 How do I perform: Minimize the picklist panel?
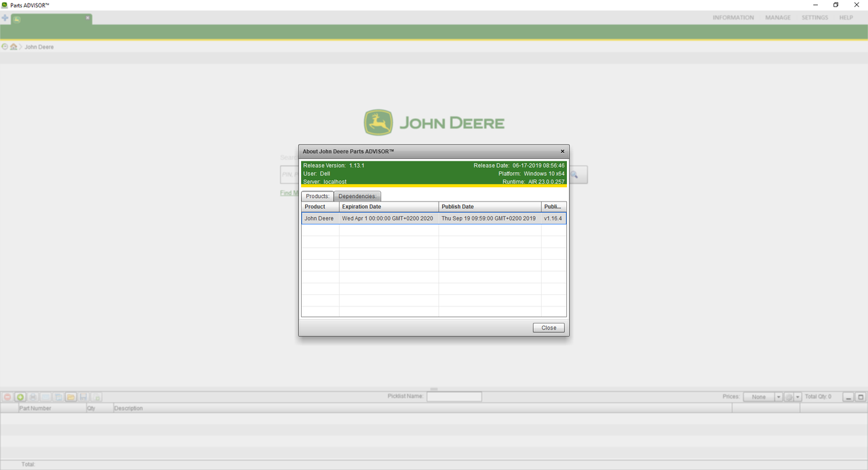[x=848, y=397]
